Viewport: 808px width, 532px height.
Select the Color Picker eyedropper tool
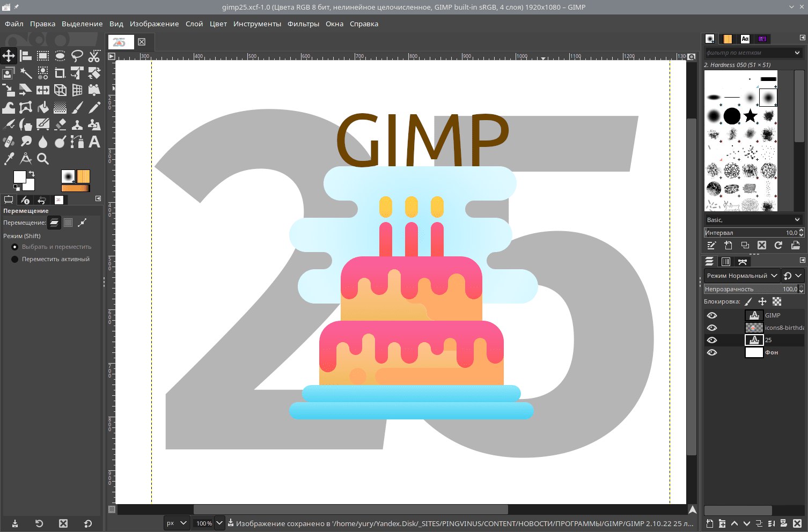coord(8,159)
